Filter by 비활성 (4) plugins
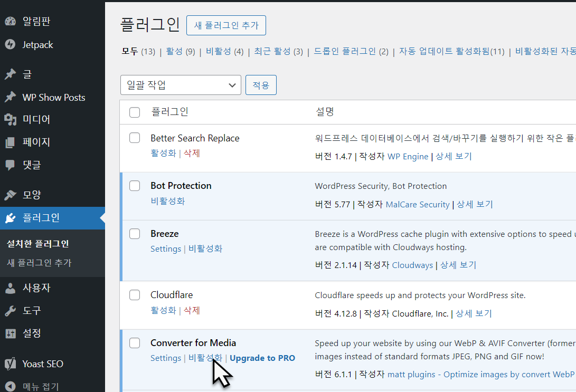The image size is (576, 392). (x=224, y=51)
